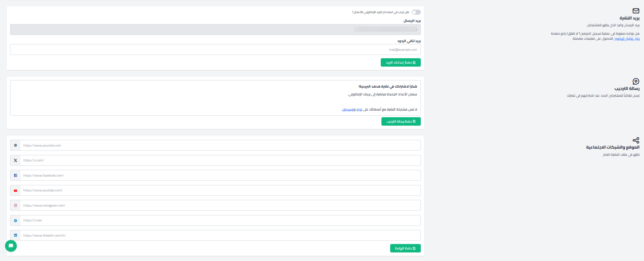
Task: Click the share icon above social networks heading
Action: point(636,140)
